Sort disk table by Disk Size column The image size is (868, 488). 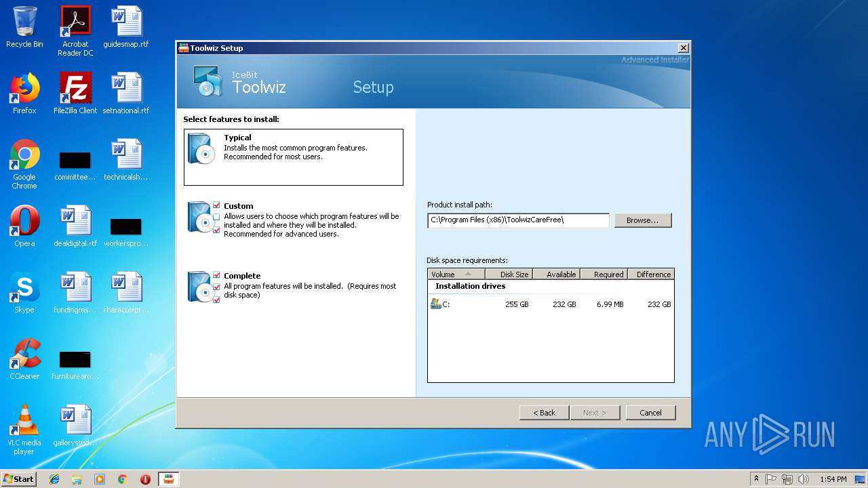pos(509,274)
